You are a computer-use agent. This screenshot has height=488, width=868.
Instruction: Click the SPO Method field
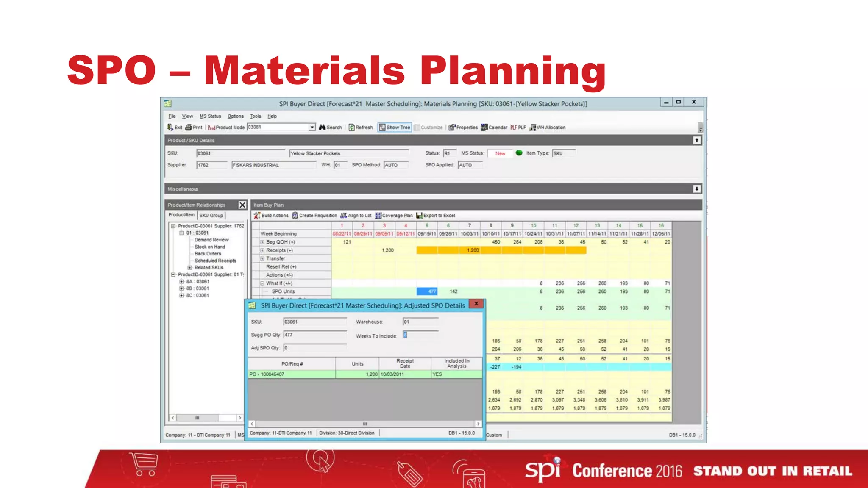click(396, 165)
